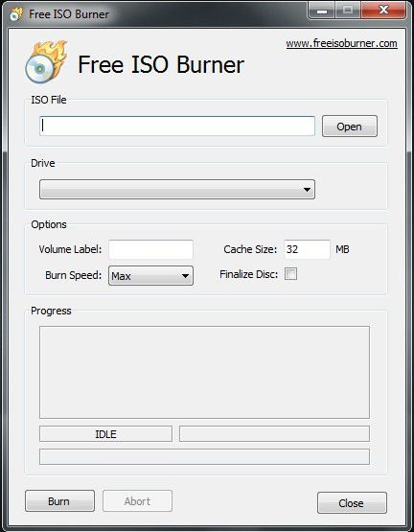Click the full-width progress bar below the IDLE status

[x=204, y=456]
